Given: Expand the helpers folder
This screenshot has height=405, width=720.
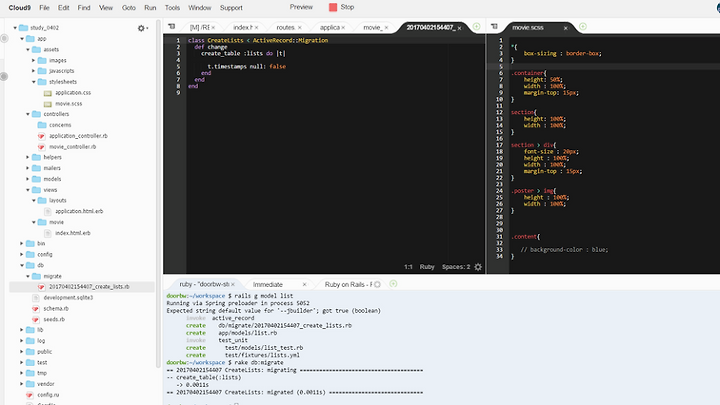Looking at the screenshot, I should (x=28, y=158).
